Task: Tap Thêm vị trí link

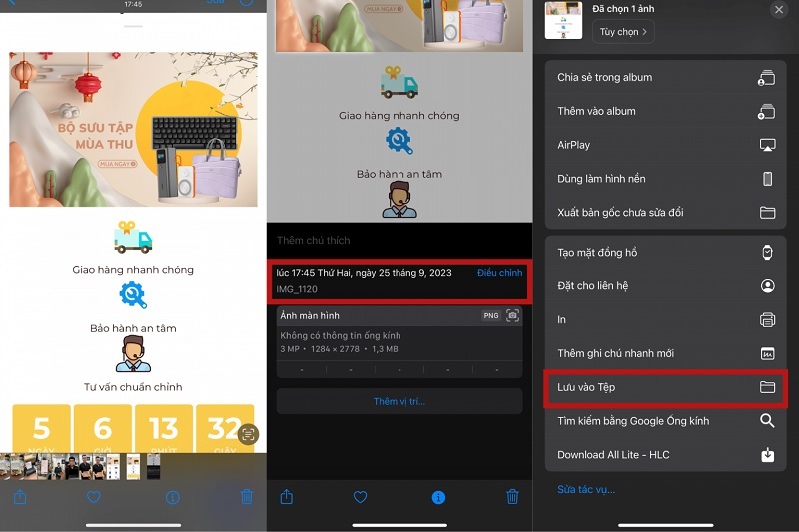Action: pyautogui.click(x=399, y=401)
